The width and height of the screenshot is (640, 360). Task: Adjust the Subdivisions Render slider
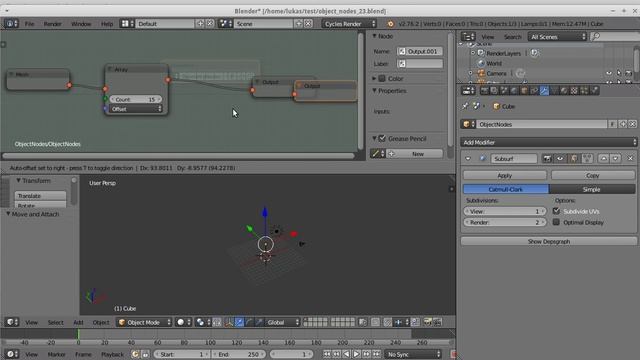[505, 222]
